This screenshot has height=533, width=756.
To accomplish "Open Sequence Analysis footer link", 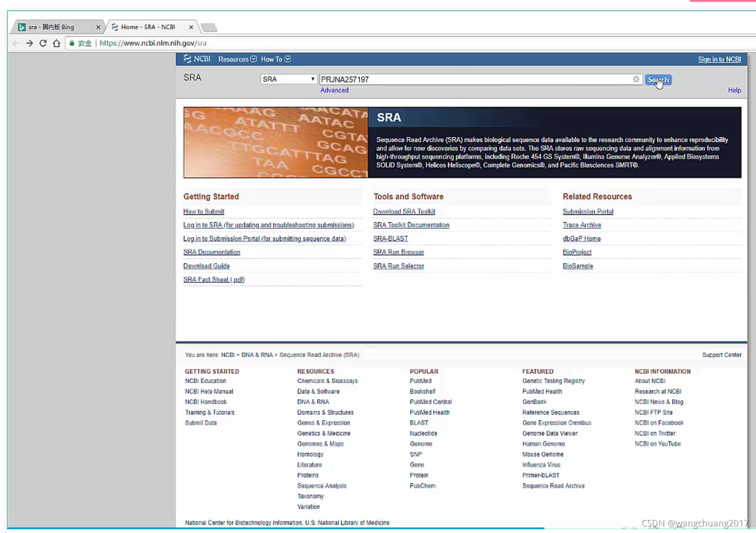I will (x=322, y=486).
